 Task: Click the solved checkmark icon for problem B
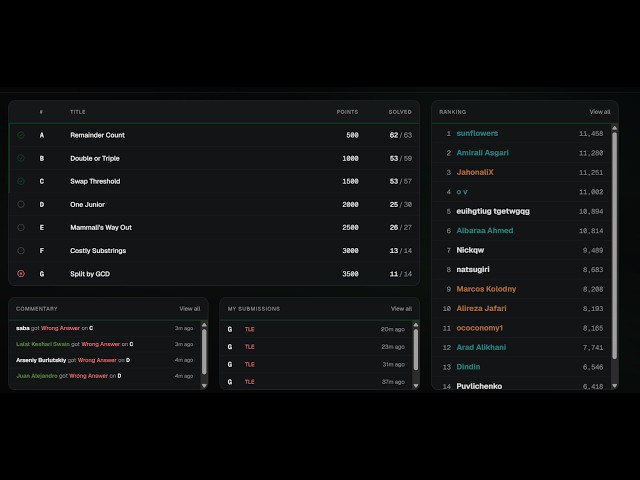(x=21, y=158)
